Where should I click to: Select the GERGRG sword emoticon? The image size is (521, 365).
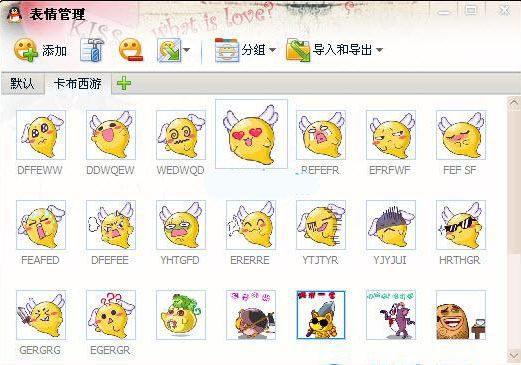click(x=41, y=315)
